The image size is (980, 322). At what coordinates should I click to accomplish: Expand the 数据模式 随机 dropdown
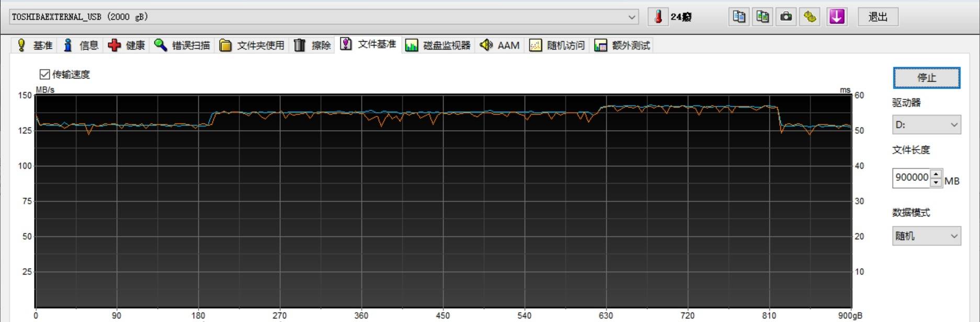pyautogui.click(x=926, y=236)
